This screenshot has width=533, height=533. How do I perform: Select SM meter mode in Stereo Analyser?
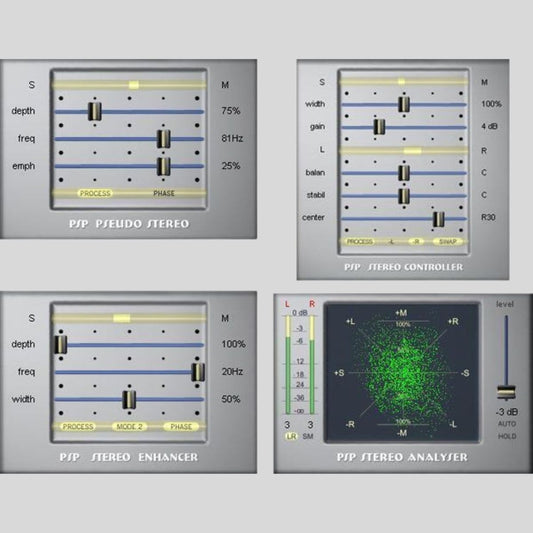pyautogui.click(x=308, y=436)
